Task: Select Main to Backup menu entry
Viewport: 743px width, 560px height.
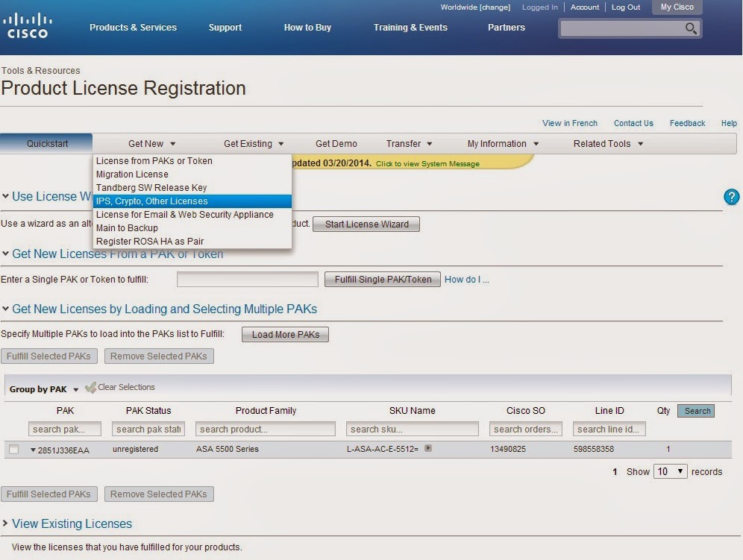Action: click(x=192, y=228)
